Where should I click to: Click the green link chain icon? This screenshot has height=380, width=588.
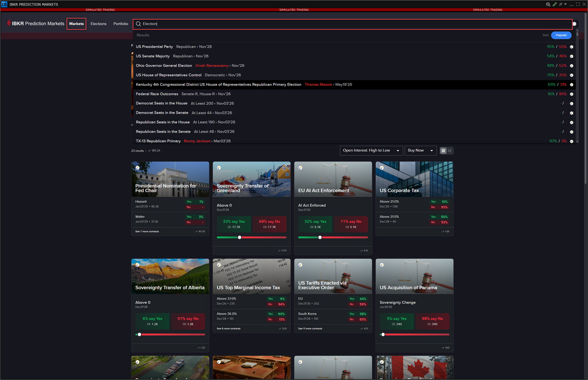pyautogui.click(x=555, y=4)
